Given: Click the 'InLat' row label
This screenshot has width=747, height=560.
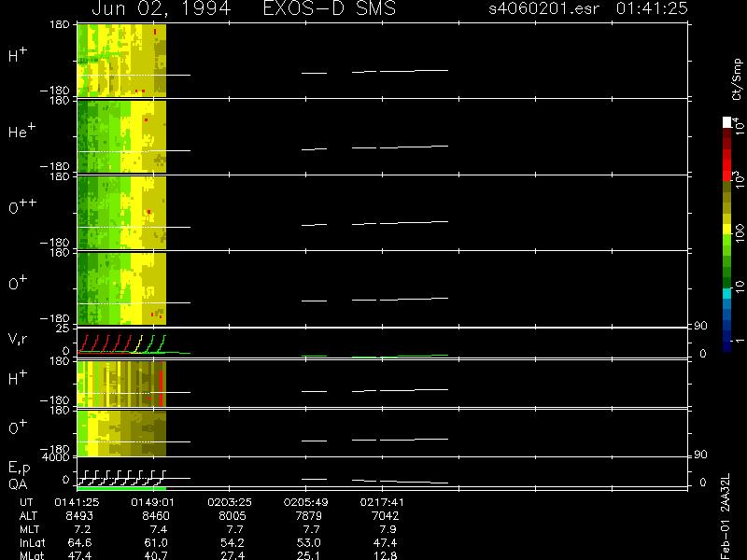Looking at the screenshot, I should (32, 542).
